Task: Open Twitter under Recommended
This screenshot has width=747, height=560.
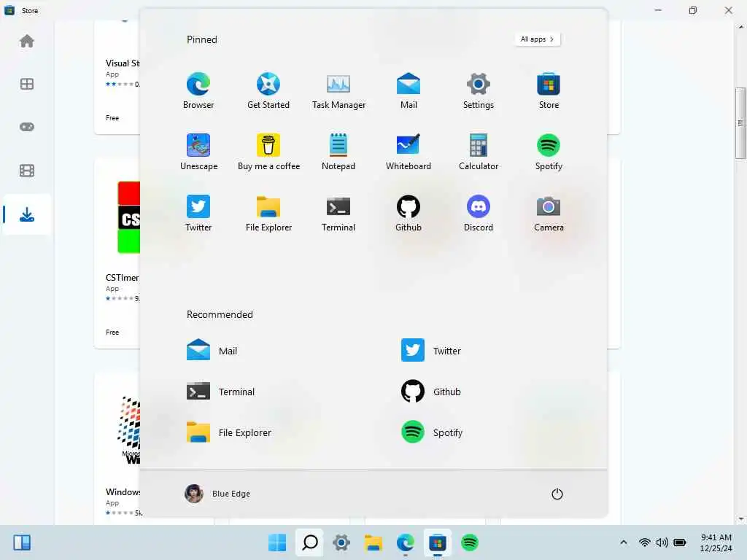Action: tap(431, 351)
